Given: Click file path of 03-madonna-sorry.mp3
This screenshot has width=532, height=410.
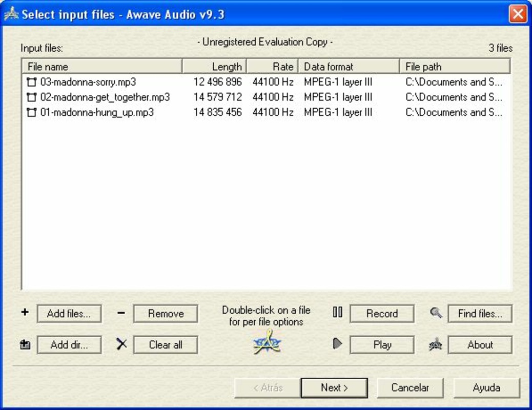Looking at the screenshot, I should tap(454, 82).
